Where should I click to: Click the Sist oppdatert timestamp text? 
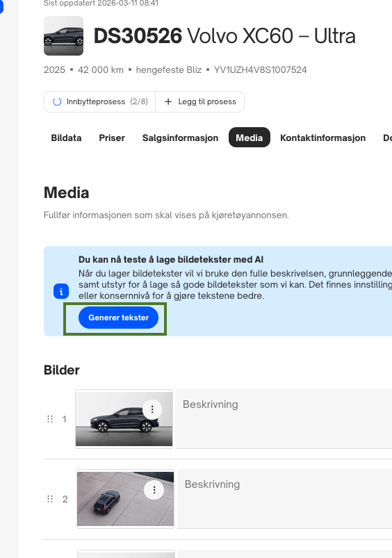click(101, 3)
